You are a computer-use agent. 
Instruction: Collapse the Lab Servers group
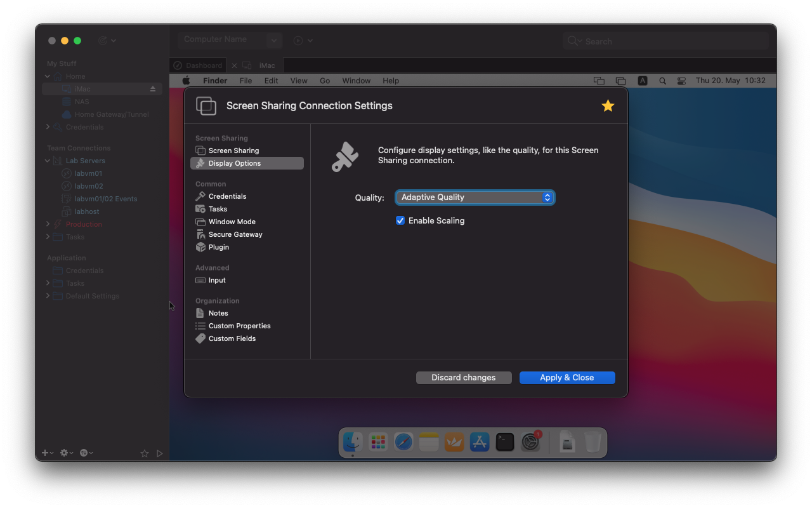click(x=47, y=161)
